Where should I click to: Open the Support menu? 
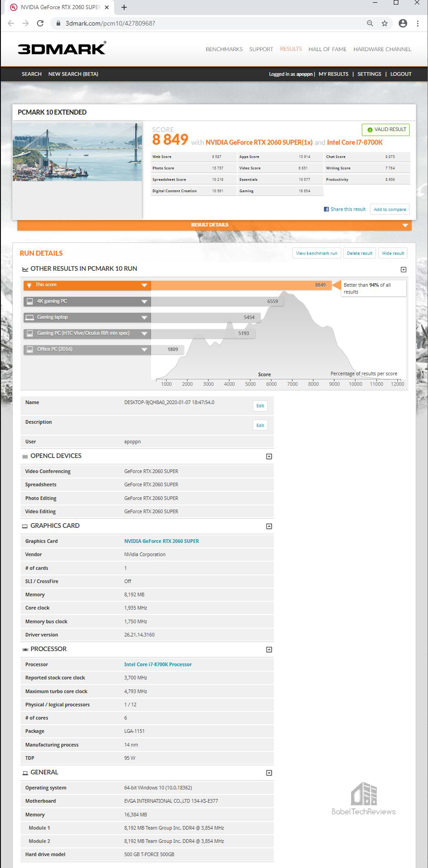coord(261,49)
